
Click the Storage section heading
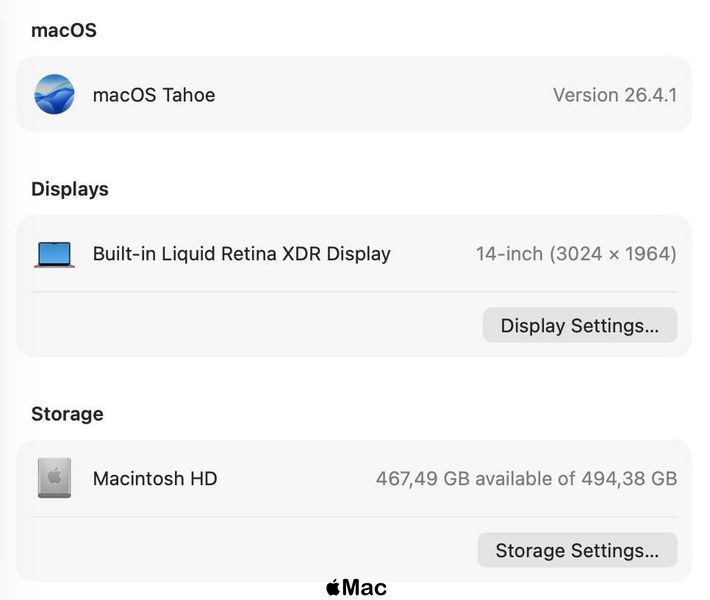pyautogui.click(x=67, y=414)
